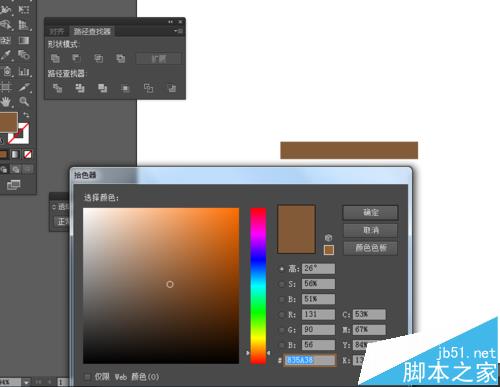Open the Pathfinder panel options menu
500x387 pixels.
[x=179, y=31]
